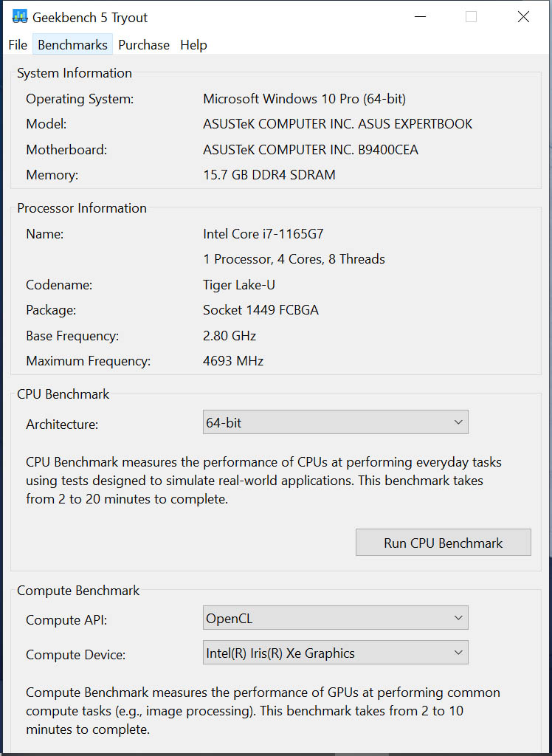This screenshot has height=756, width=552.
Task: Click the Socket 1449 FCBGA package value
Action: (261, 310)
